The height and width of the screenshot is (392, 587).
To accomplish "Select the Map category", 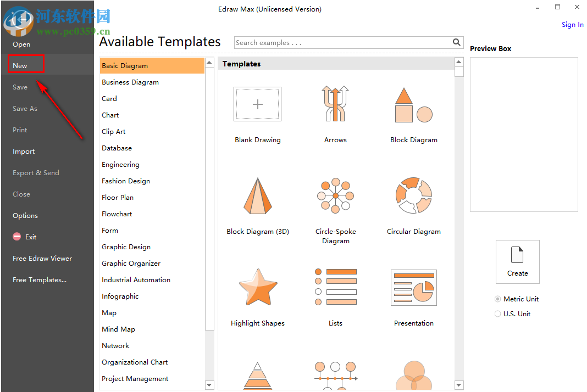I will [152, 312].
